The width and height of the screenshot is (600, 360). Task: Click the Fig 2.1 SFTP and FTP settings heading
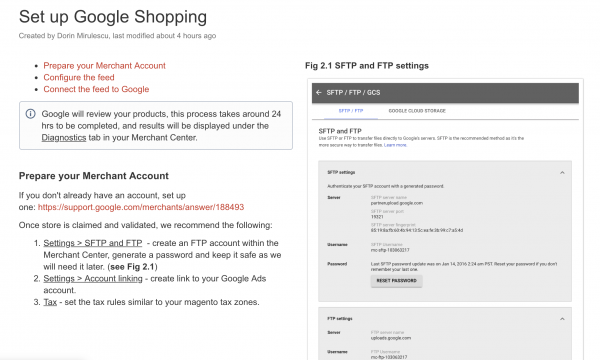coord(367,66)
